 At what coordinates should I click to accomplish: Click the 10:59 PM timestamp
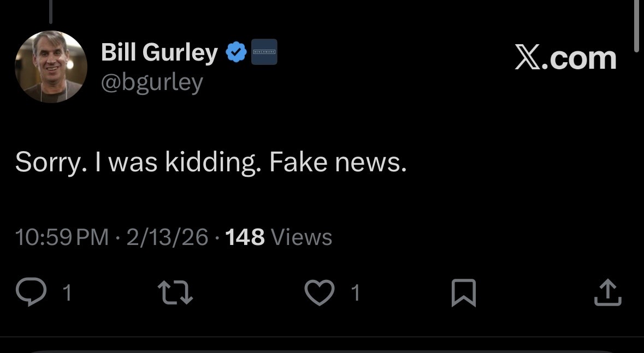coord(62,237)
